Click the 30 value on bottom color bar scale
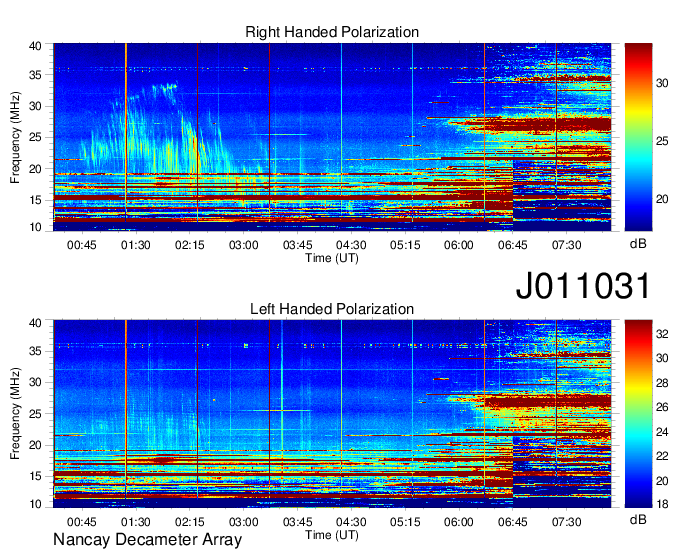The height and width of the screenshot is (552, 680). 662,358
